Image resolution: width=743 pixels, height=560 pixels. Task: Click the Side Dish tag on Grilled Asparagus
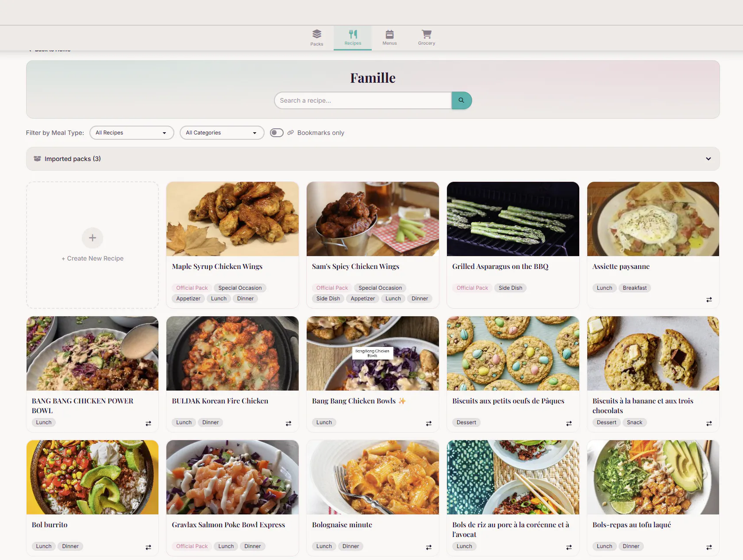click(510, 288)
